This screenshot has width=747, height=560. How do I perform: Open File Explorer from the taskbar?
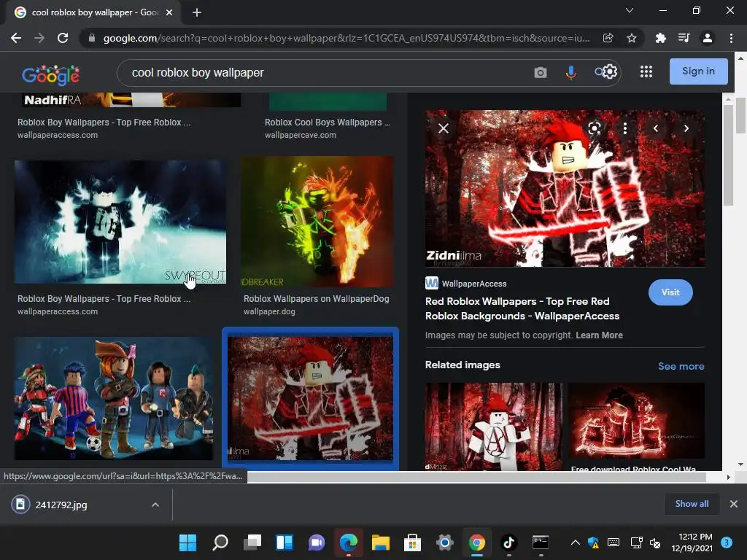point(381,542)
